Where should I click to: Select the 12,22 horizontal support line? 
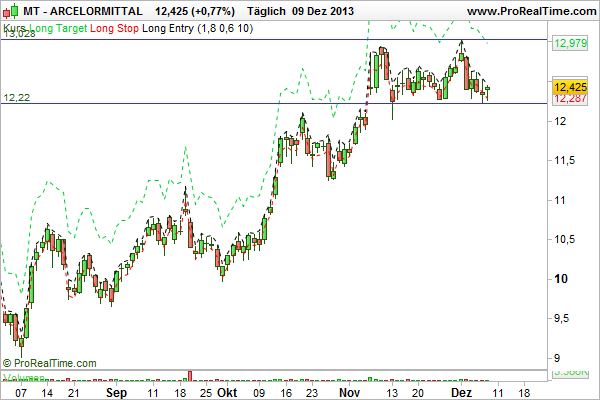point(274,103)
